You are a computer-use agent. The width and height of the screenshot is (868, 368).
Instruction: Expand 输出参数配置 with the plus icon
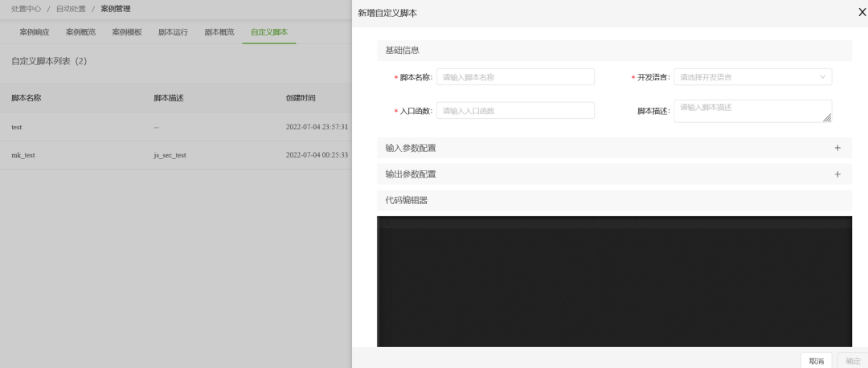pyautogui.click(x=837, y=174)
